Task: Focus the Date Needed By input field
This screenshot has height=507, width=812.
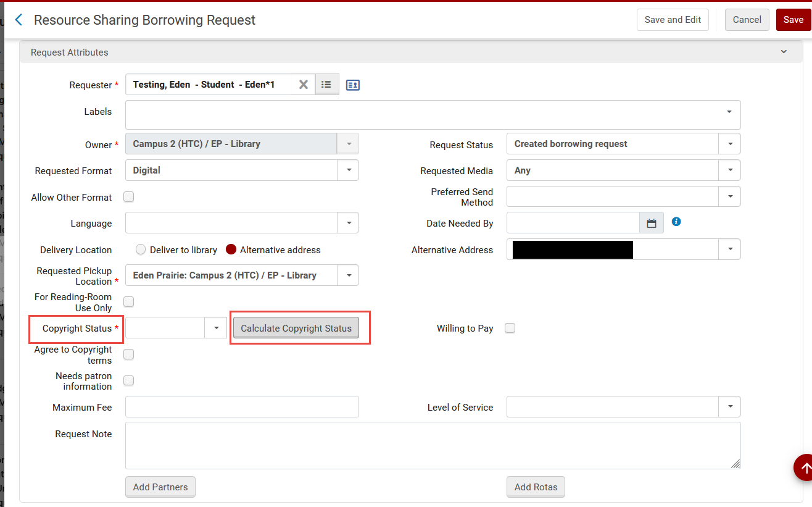Action: (573, 223)
